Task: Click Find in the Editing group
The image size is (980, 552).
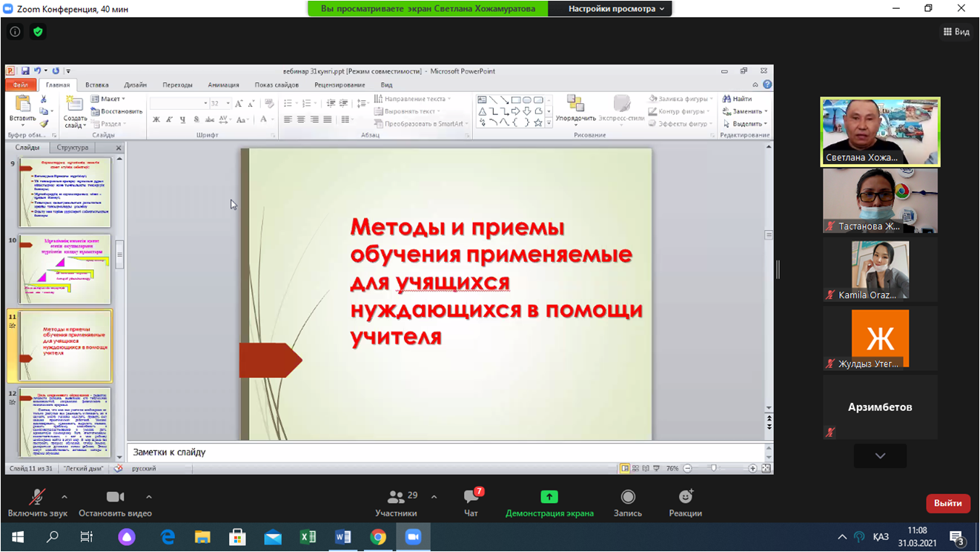Action: (738, 99)
